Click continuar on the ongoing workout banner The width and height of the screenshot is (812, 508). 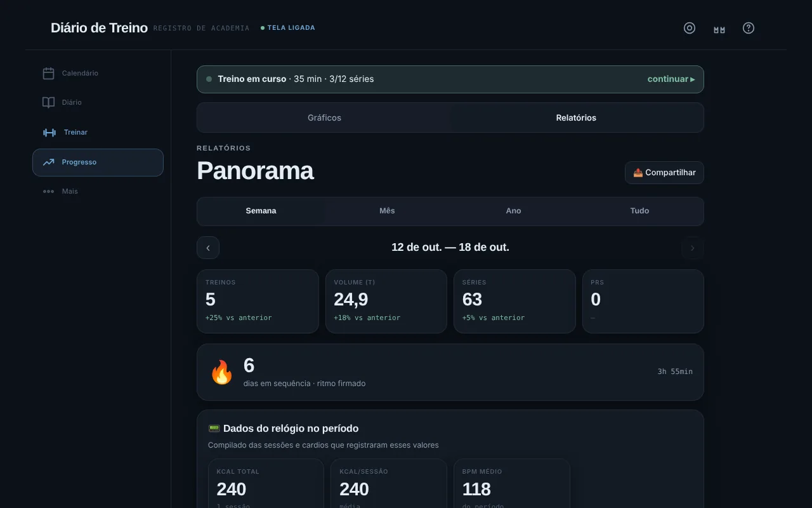click(671, 79)
